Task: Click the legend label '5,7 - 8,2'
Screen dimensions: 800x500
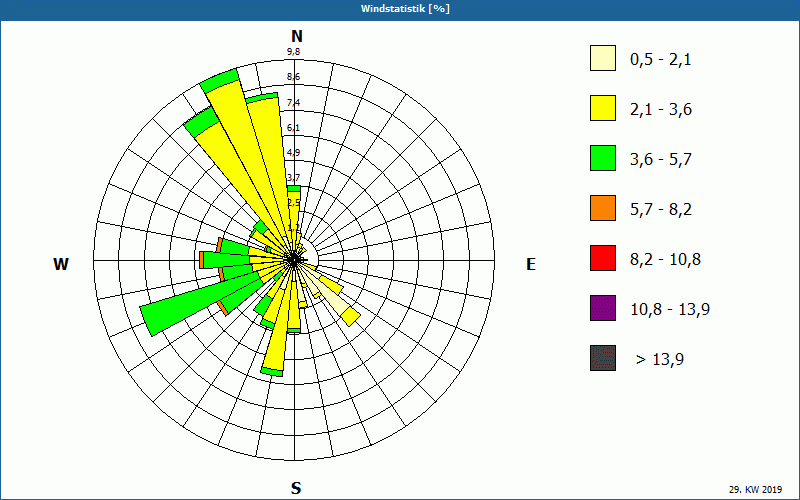Action: pos(661,210)
